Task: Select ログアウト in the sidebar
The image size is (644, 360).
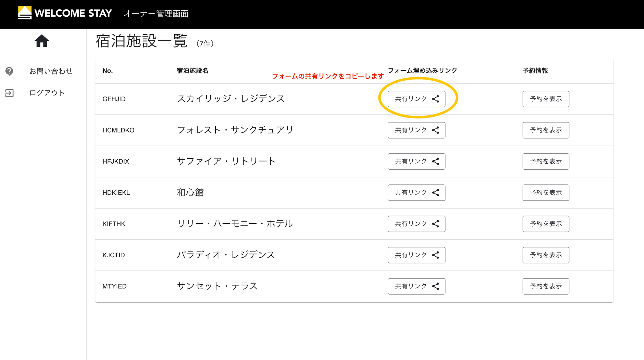Action: tap(47, 93)
